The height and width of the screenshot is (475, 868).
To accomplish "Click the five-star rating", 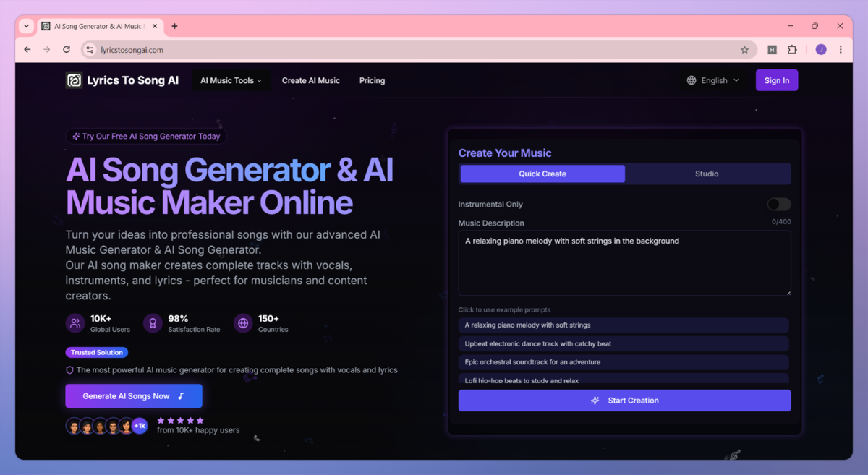I will click(x=180, y=420).
